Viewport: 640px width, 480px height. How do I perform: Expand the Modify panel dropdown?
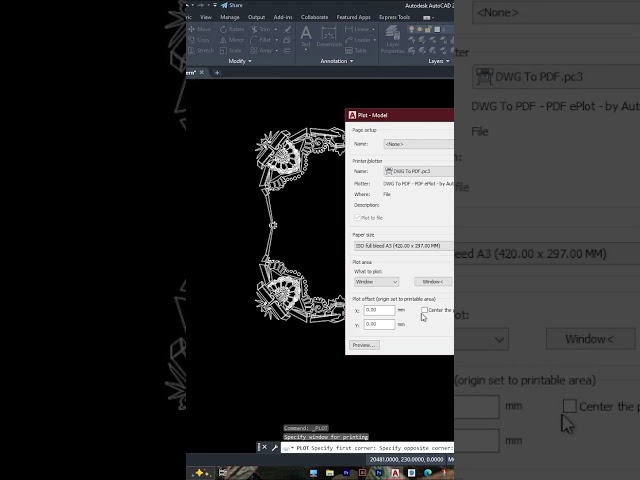tap(240, 61)
